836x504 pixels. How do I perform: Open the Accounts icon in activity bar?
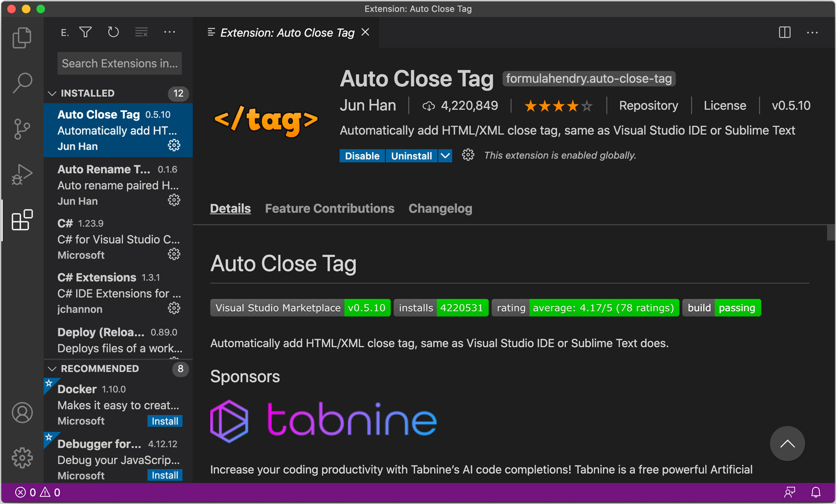pos(22,413)
